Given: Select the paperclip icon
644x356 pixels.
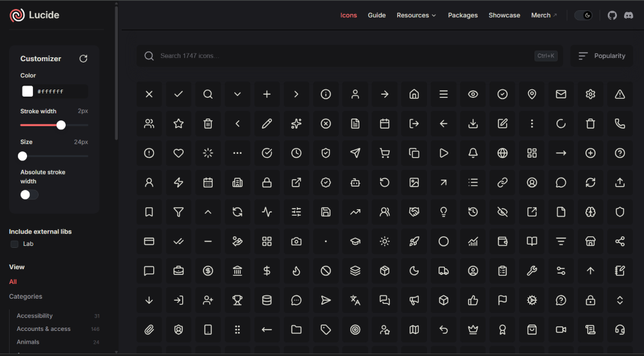Looking at the screenshot, I should click(149, 330).
